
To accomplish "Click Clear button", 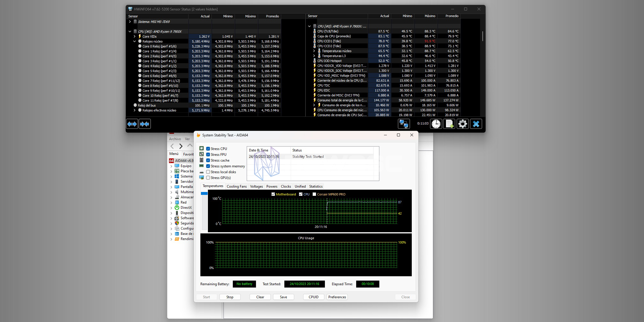I will pos(260,297).
